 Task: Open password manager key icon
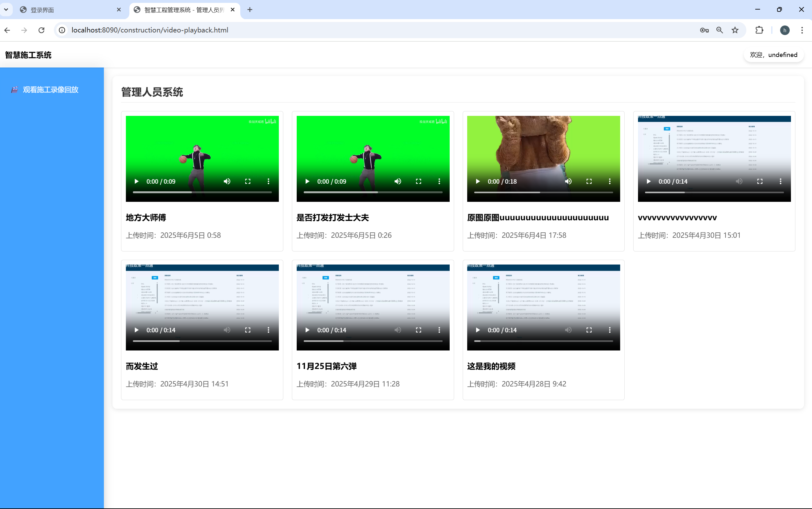coord(704,30)
